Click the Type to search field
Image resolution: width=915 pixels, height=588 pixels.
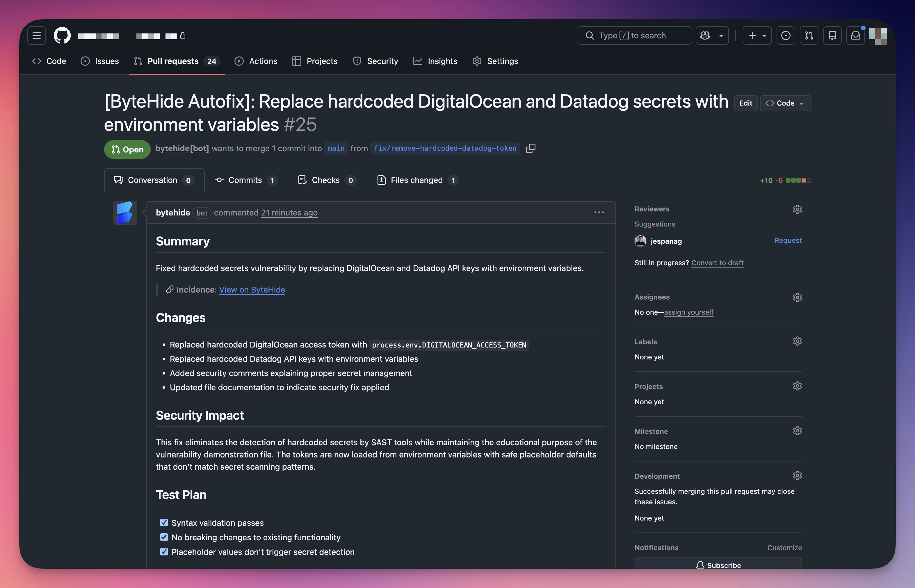pos(634,35)
